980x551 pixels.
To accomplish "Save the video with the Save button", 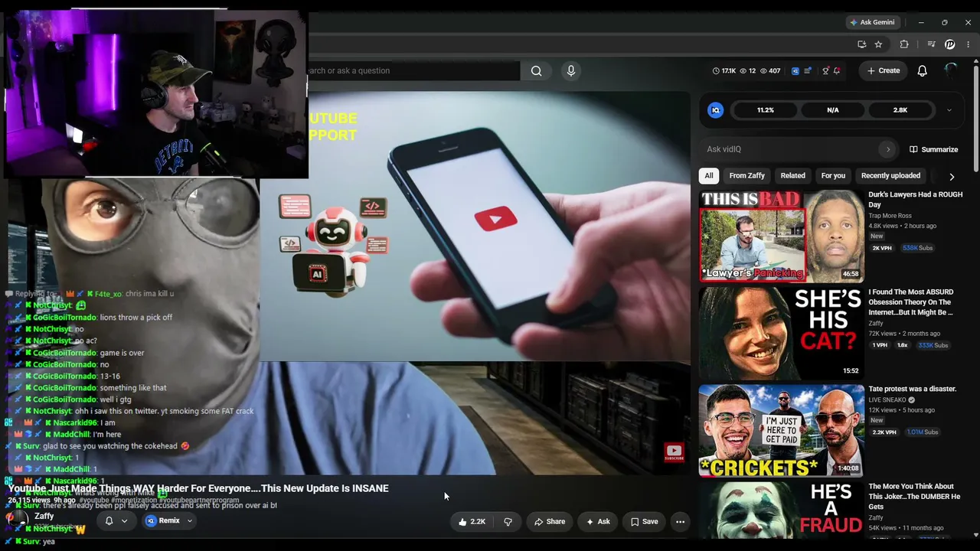I will click(x=644, y=522).
